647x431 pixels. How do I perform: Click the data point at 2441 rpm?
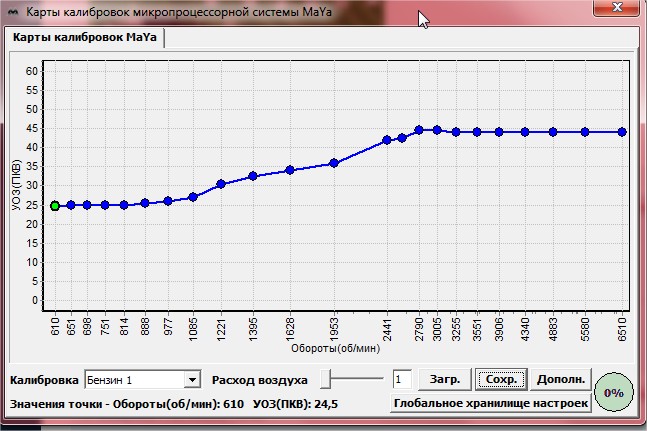387,140
